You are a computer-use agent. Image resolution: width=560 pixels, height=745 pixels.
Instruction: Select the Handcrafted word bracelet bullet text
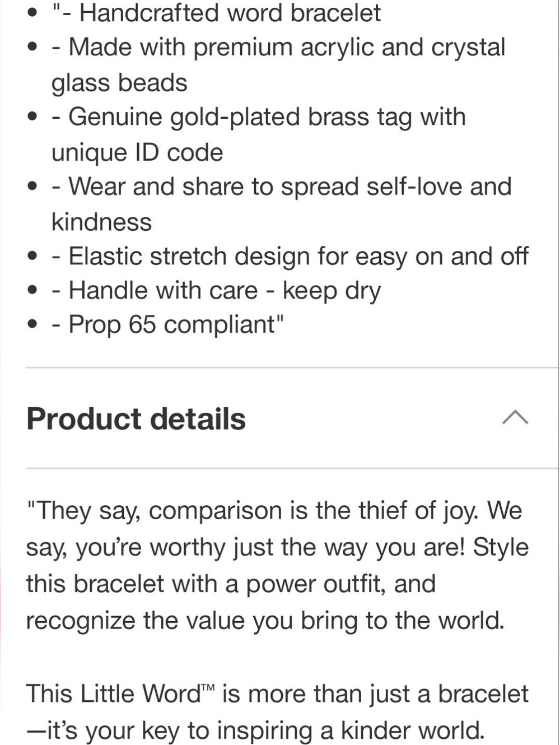pyautogui.click(x=216, y=13)
